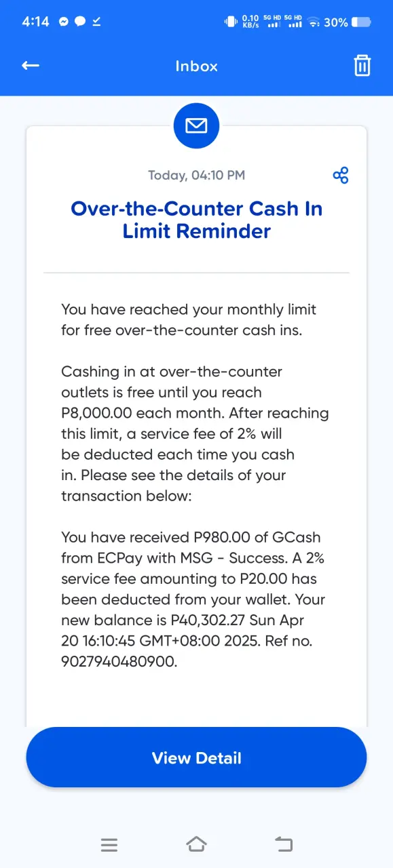
Task: Tap the download-complete checkmark status icon
Action: pos(96,22)
